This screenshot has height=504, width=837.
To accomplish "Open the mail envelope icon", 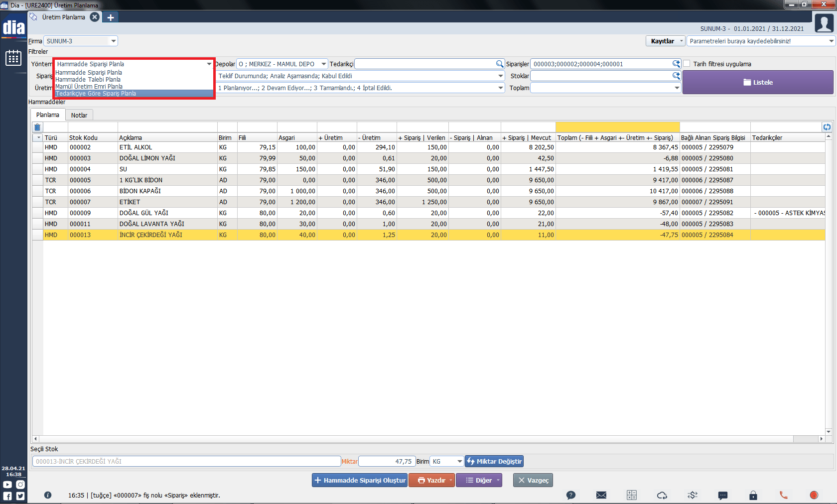I will click(601, 495).
